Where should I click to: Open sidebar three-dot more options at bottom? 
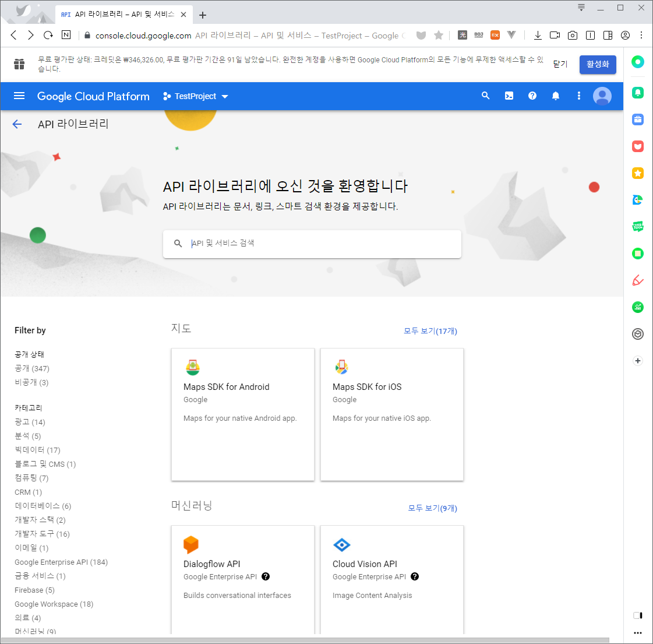click(638, 633)
